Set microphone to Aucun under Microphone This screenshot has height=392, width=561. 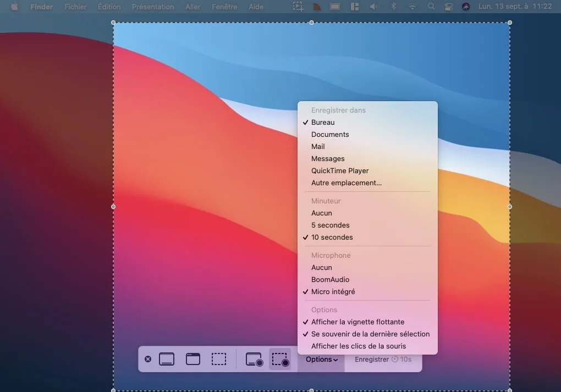coord(367,268)
